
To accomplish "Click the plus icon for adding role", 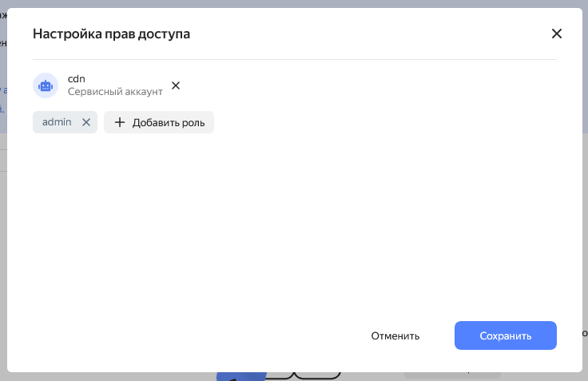I will (120, 122).
